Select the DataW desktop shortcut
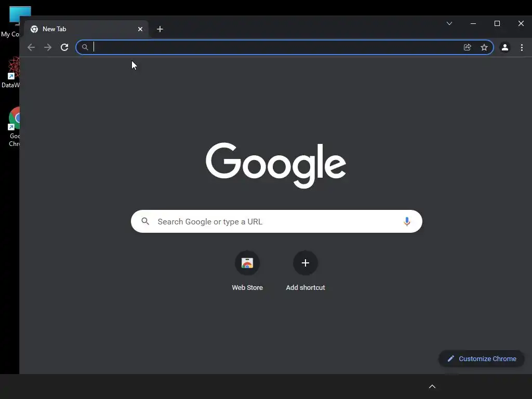The width and height of the screenshot is (532, 399). tap(10, 72)
